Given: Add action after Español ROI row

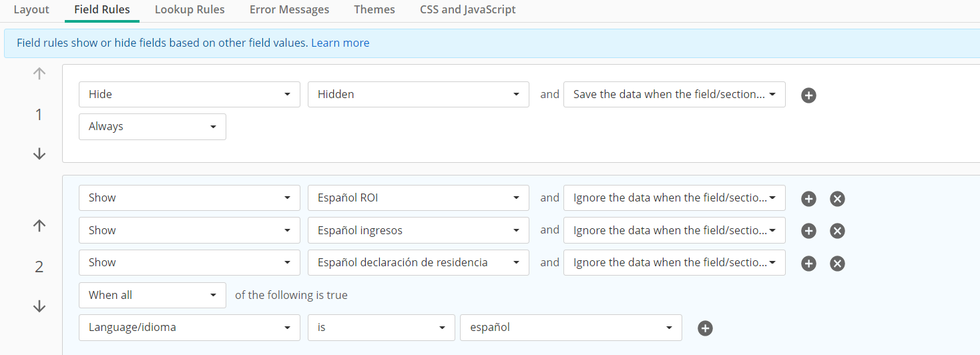Looking at the screenshot, I should click(x=808, y=199).
